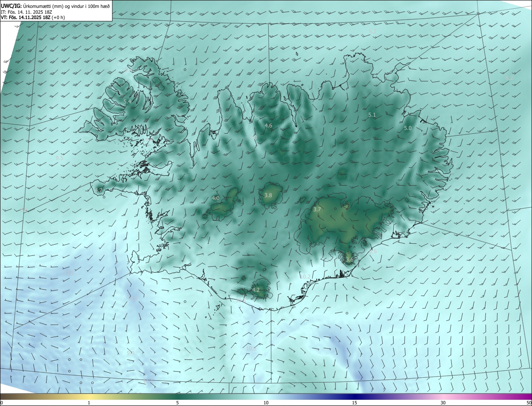Click the '1' tick on the colour scale
This screenshot has width=532, height=406.
pos(89,403)
